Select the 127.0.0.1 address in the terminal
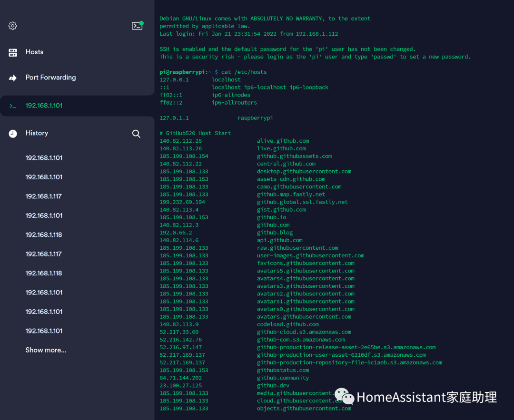The height and width of the screenshot is (420, 514). pyautogui.click(x=174, y=79)
